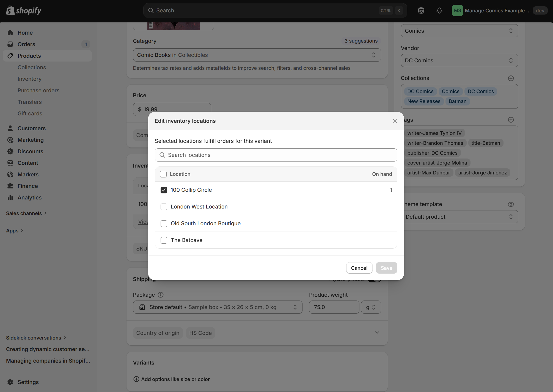Open Collections in sidebar

(x=32, y=67)
